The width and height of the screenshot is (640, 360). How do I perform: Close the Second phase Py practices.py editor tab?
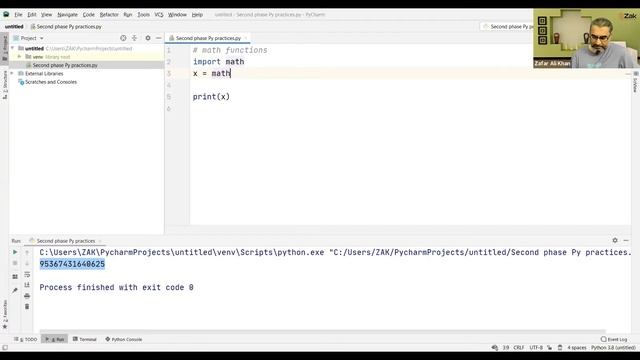coord(246,38)
